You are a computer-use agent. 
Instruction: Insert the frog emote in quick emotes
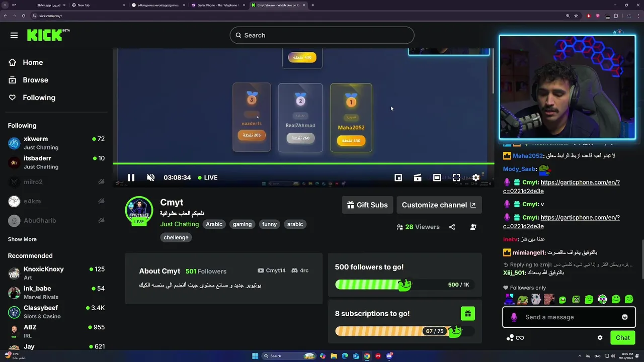[x=523, y=300]
